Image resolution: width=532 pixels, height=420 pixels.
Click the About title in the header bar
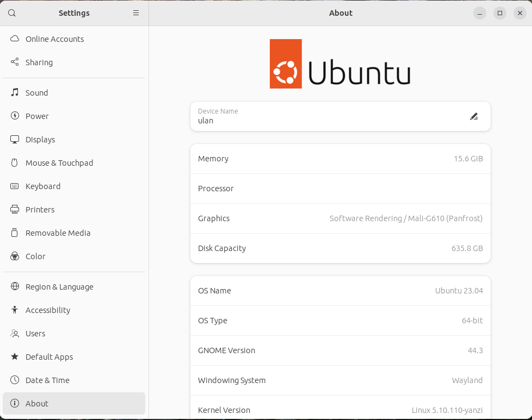point(341,13)
